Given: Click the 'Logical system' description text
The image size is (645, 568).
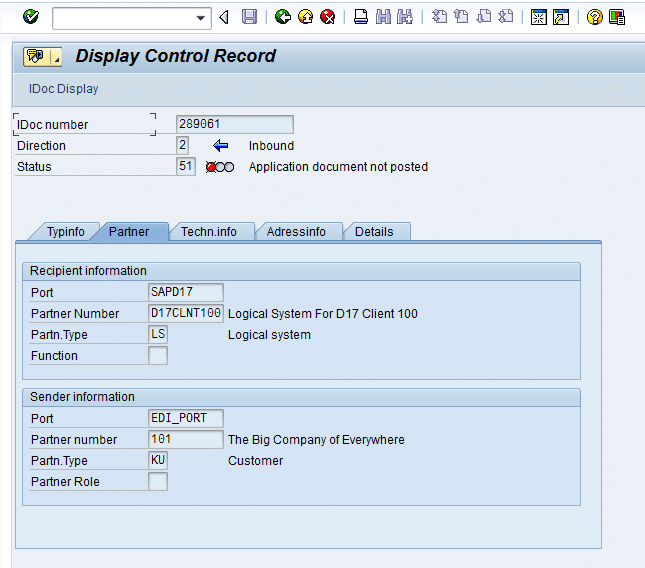Looking at the screenshot, I should [269, 335].
